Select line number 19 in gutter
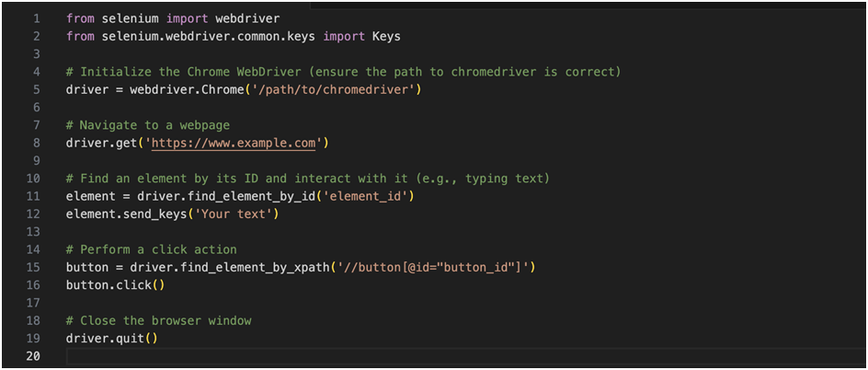This screenshot has width=868, height=370. pyautogui.click(x=33, y=338)
